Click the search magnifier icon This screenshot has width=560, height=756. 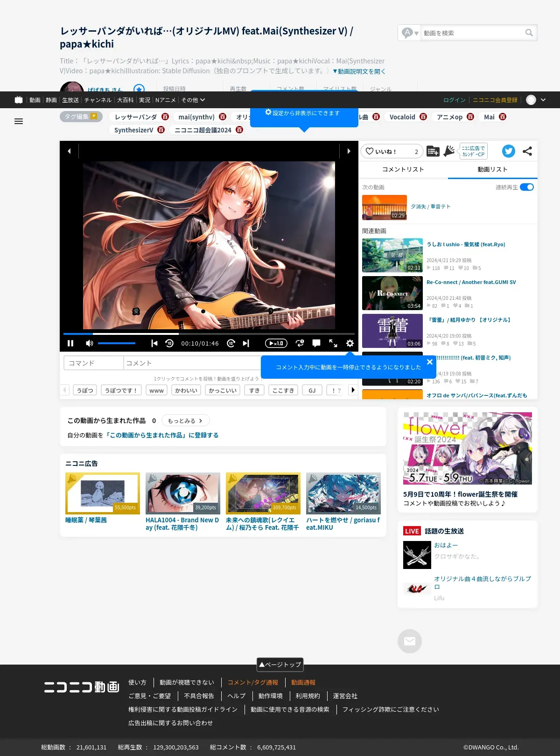(529, 33)
